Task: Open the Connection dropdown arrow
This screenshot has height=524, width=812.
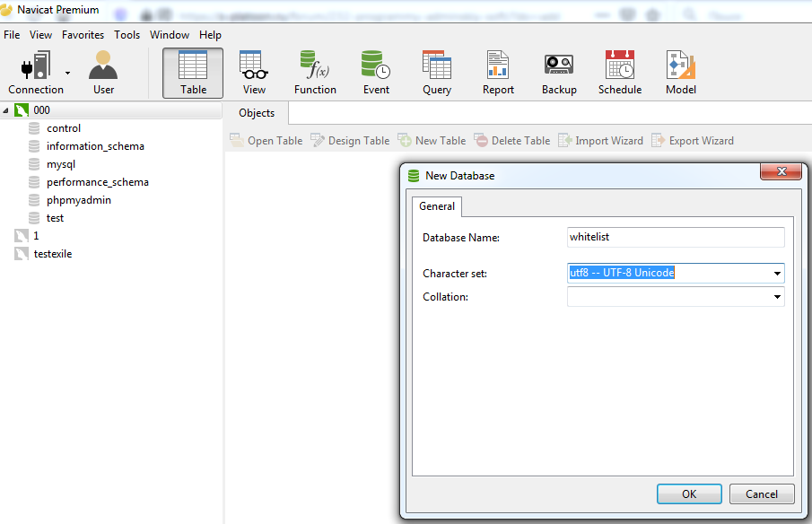Action: (68, 73)
